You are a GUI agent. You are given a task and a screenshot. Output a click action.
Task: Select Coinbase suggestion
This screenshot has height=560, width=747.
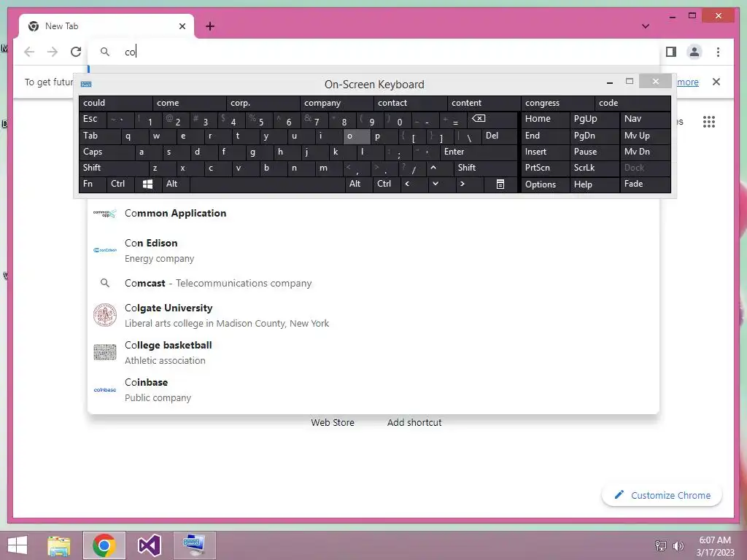pyautogui.click(x=373, y=389)
